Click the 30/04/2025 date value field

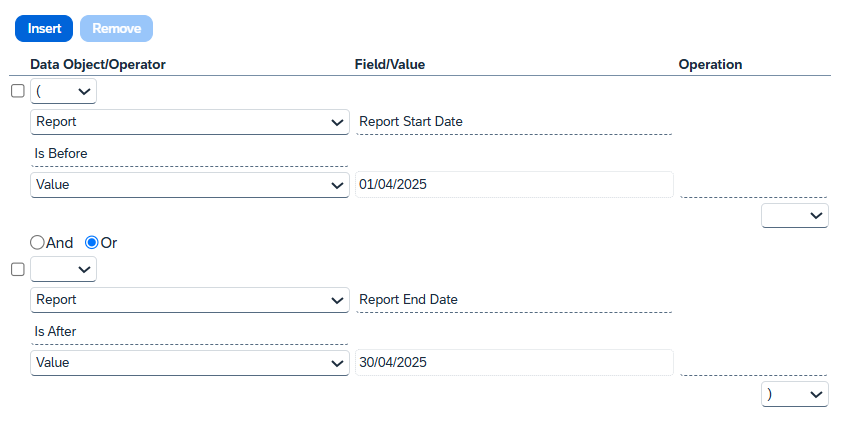[514, 362]
